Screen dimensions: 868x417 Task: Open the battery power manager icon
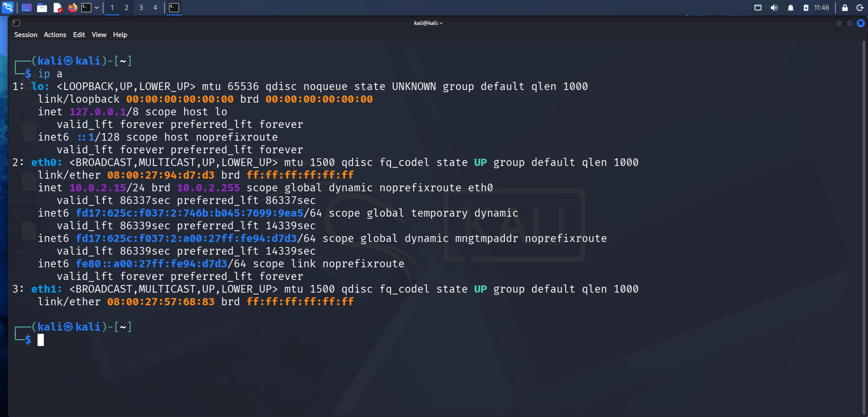tap(806, 8)
